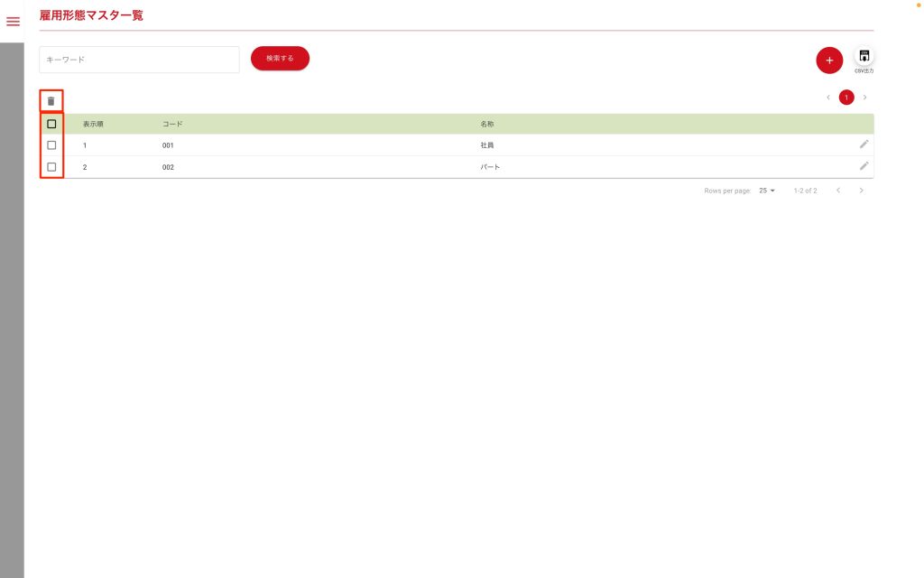Focus the キーワード search input field
This screenshot has height=578, width=924.
139,60
